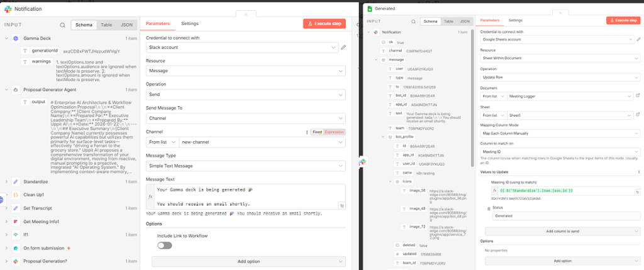The width and height of the screenshot is (644, 270).
Task: Open the Slack account credential dropdown
Action: (x=242, y=48)
